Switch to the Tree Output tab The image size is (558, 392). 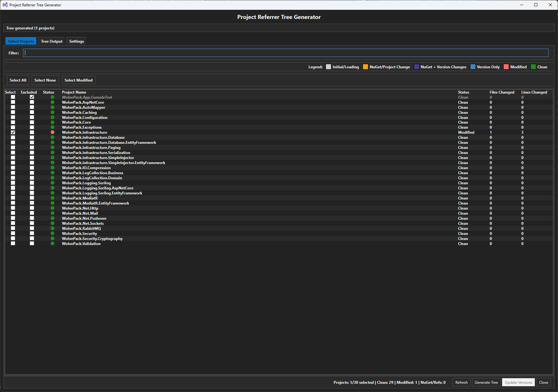(52, 41)
